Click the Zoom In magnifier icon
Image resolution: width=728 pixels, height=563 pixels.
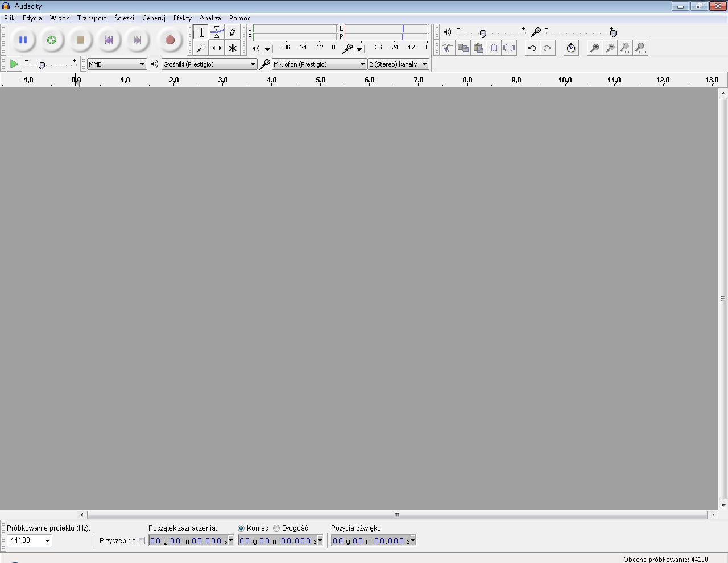594,48
